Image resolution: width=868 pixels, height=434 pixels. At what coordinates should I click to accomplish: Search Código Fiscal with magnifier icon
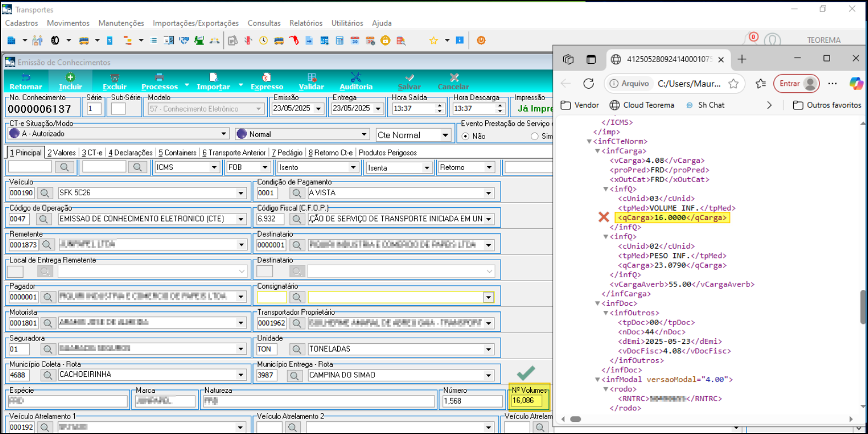click(297, 219)
